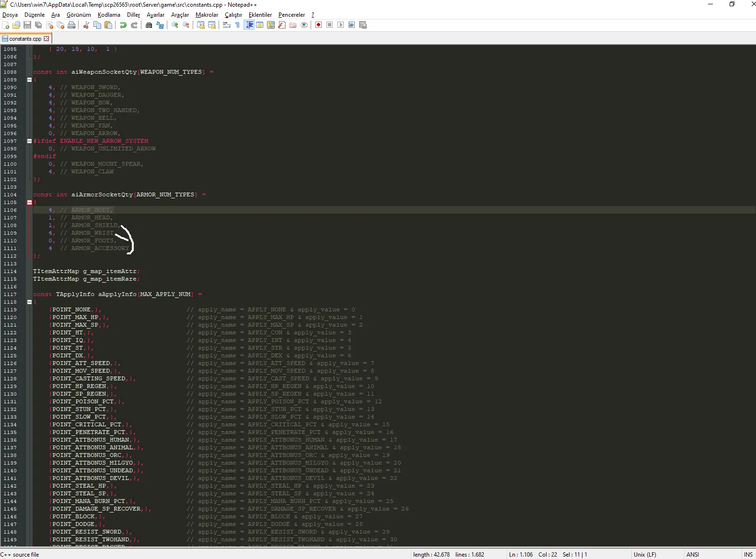Click the New file toolbar icon
The image size is (756, 559).
(6, 25)
